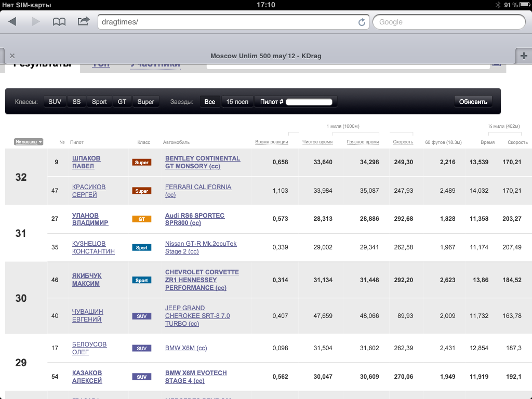
Task: Open pilot КРАСИКОВ СЕРГЕЙ
Action: (89, 191)
